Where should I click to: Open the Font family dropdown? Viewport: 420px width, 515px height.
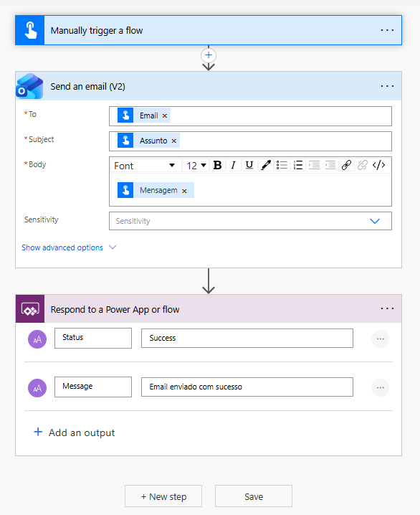click(x=145, y=166)
